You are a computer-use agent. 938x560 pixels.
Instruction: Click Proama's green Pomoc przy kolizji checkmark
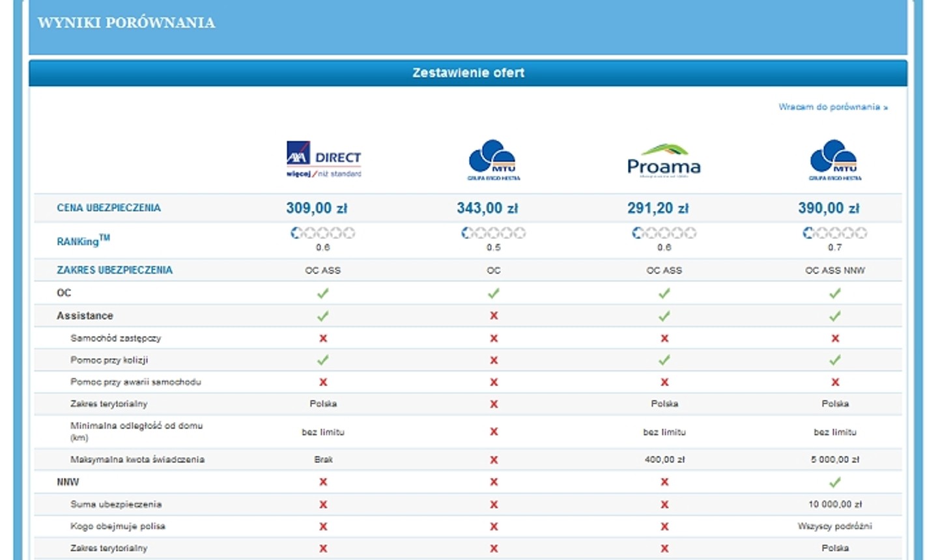tap(664, 360)
